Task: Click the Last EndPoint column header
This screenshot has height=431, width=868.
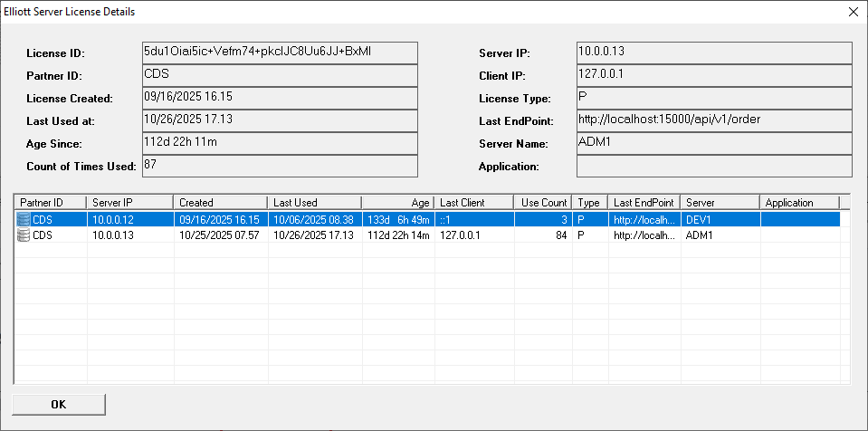Action: 644,203
